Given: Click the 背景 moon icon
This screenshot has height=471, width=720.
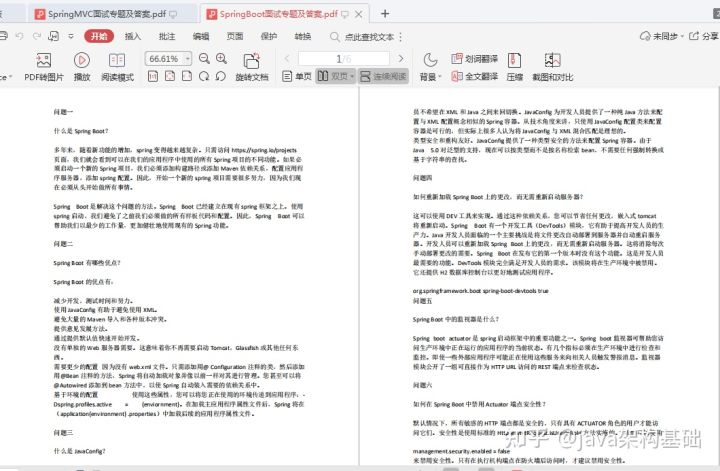Looking at the screenshot, I should (430, 60).
